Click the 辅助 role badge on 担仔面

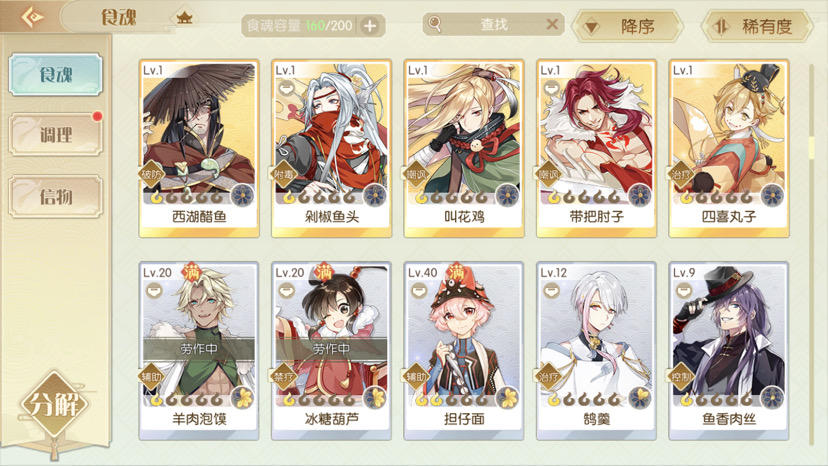(x=416, y=376)
